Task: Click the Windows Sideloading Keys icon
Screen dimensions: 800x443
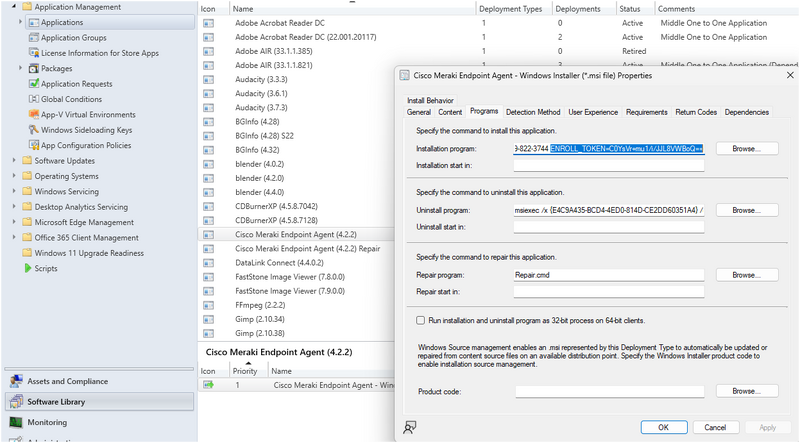Action: tap(34, 130)
